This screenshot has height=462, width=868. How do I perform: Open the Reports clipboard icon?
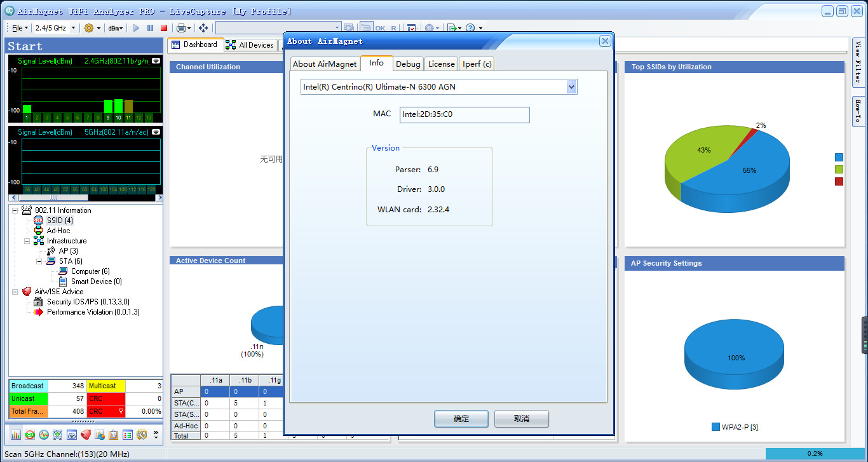(114, 435)
